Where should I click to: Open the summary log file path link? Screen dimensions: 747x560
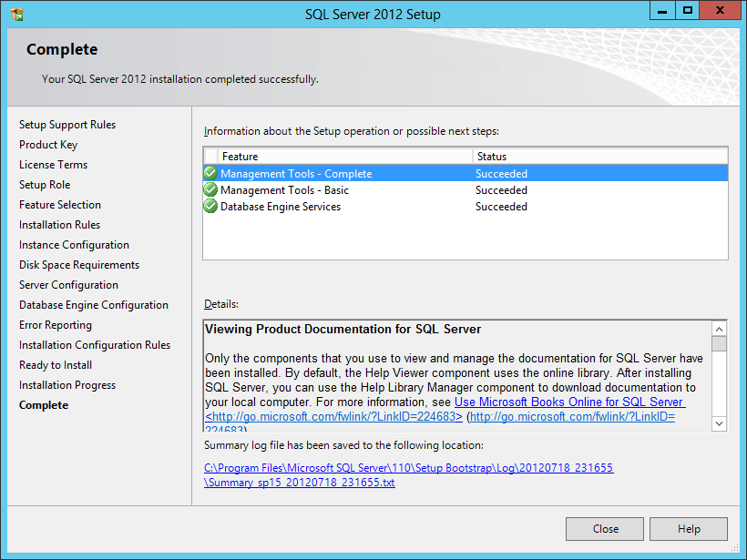[x=409, y=474]
